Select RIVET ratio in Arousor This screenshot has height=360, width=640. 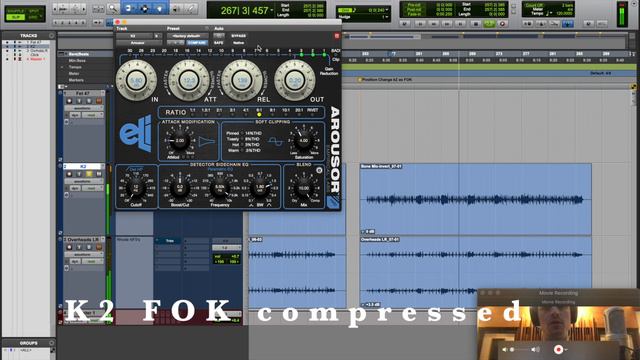313,112
